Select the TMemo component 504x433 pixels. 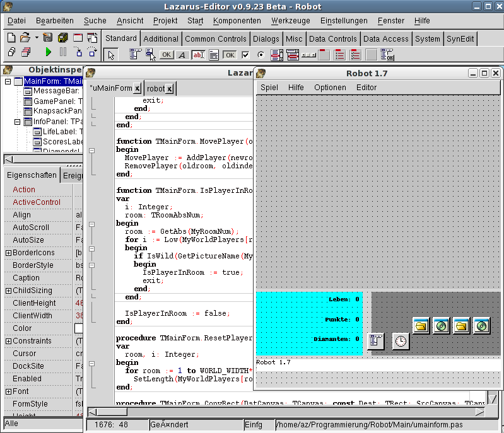(214, 55)
